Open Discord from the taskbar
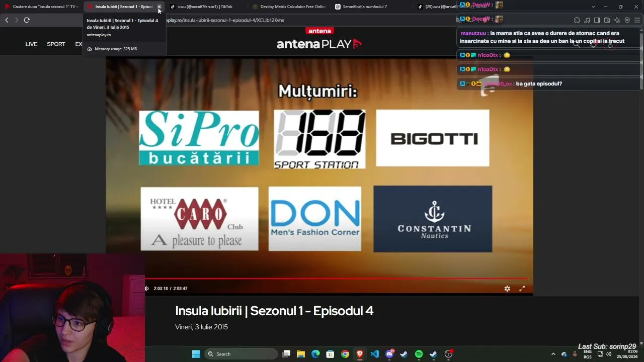This screenshot has height=362, width=644. [x=389, y=354]
